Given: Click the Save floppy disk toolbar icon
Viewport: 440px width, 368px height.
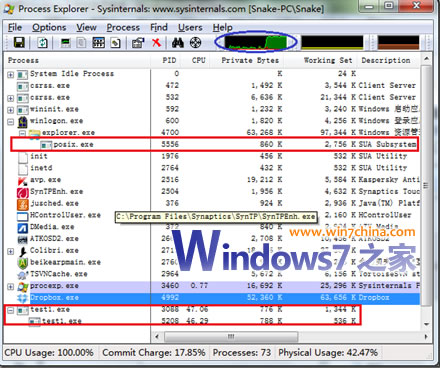Looking at the screenshot, I should point(19,42).
